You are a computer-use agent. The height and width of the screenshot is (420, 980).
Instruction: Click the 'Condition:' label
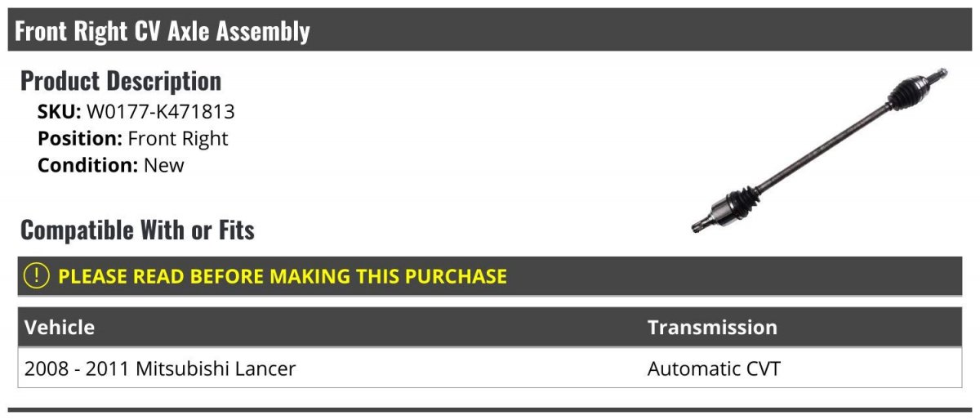point(87,165)
